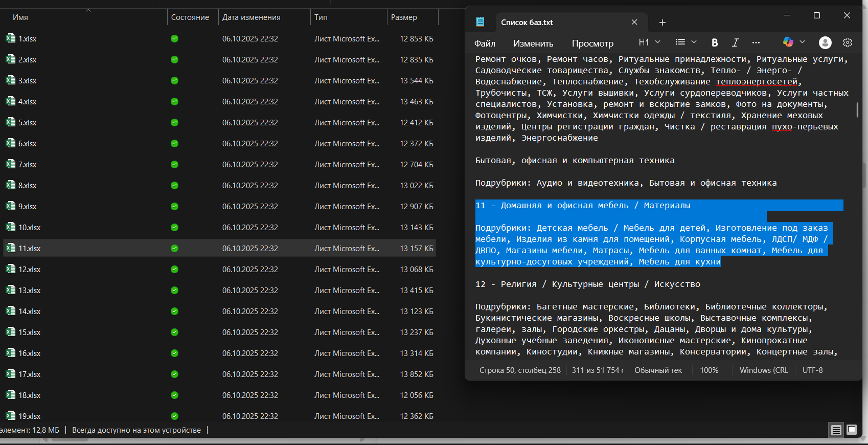
Task: Click the Notepad vertical scrollbar thumb
Action: (x=857, y=109)
